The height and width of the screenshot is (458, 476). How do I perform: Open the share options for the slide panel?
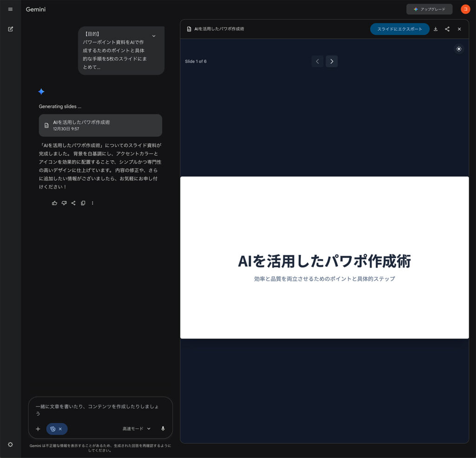coord(447,29)
